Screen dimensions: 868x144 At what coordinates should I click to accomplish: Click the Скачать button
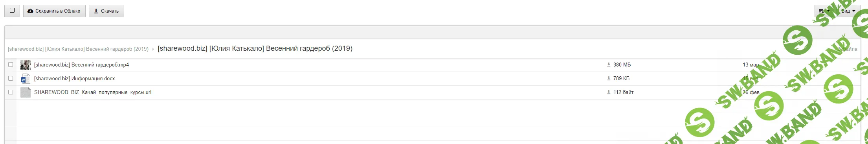click(106, 11)
